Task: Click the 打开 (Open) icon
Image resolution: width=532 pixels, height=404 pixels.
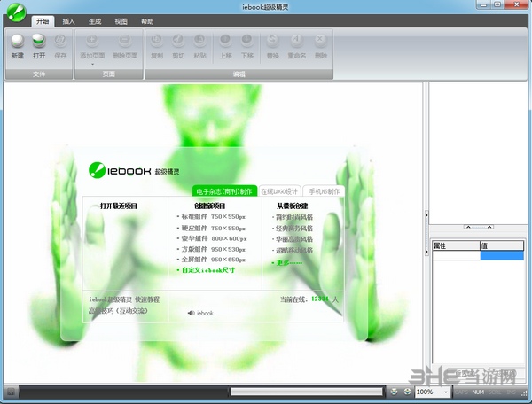Action: [x=38, y=40]
